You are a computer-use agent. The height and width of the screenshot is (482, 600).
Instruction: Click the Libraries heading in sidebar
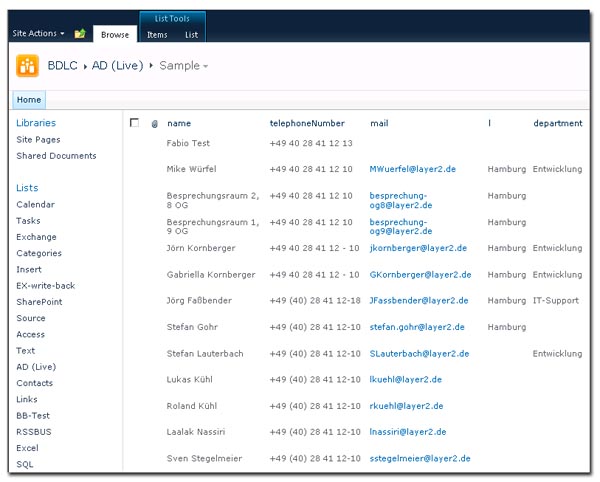point(36,123)
